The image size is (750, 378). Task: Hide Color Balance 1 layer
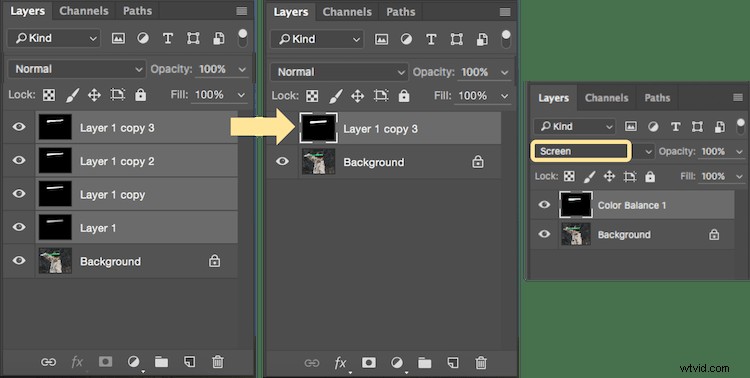click(x=544, y=204)
